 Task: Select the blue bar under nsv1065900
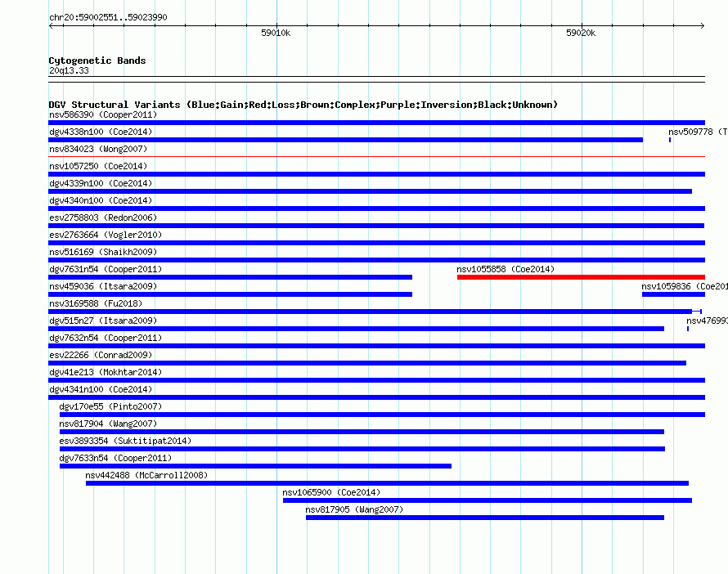pos(488,500)
